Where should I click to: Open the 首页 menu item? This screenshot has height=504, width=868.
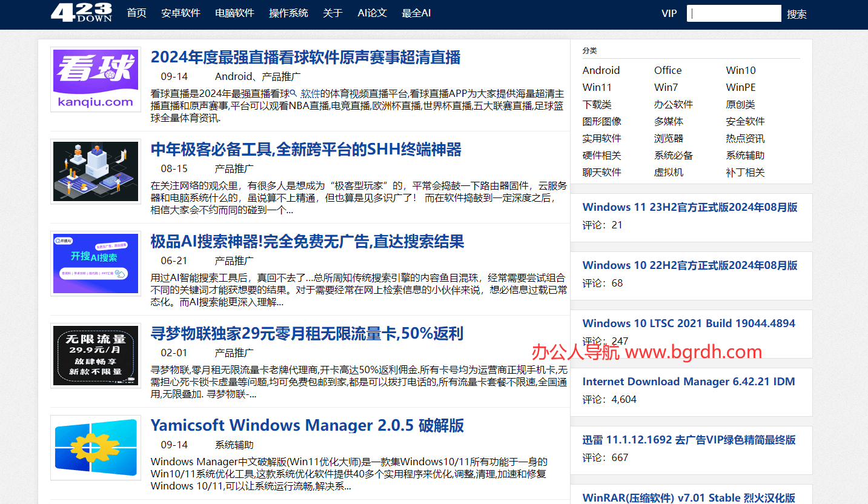pyautogui.click(x=136, y=13)
